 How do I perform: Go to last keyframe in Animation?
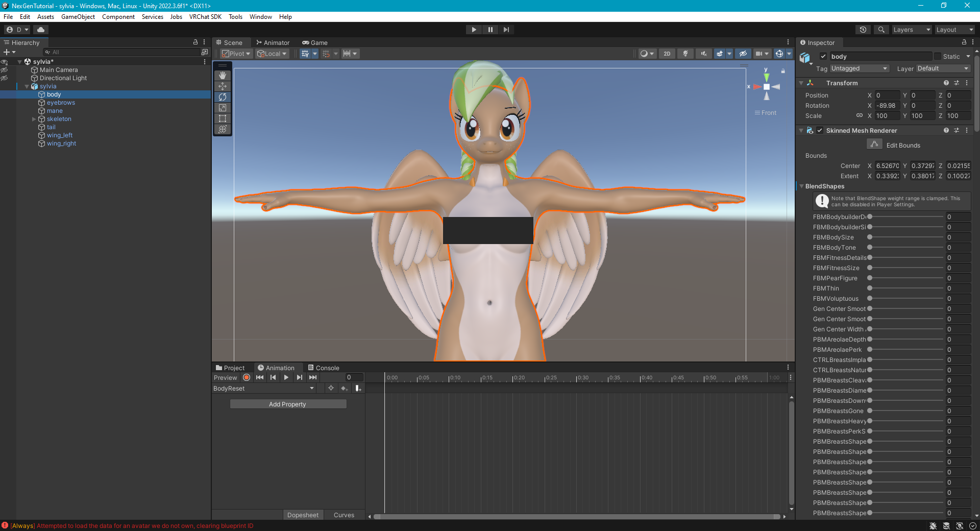[x=313, y=377]
